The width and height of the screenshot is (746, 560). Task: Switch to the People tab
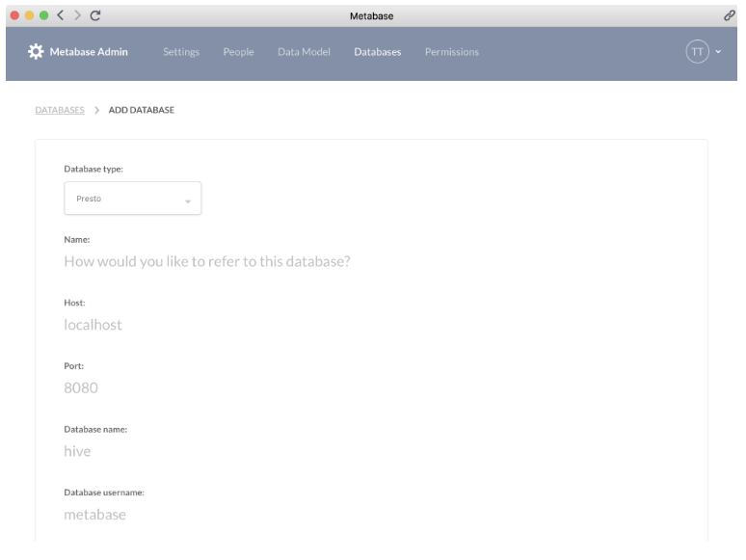[x=238, y=51]
